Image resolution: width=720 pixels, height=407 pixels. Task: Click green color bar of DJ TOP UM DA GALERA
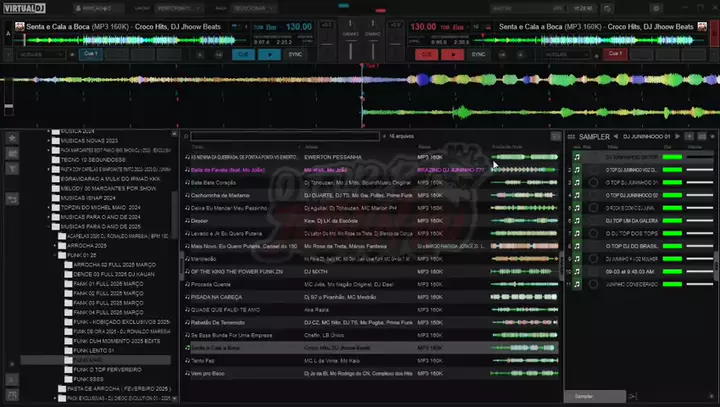[672, 221]
